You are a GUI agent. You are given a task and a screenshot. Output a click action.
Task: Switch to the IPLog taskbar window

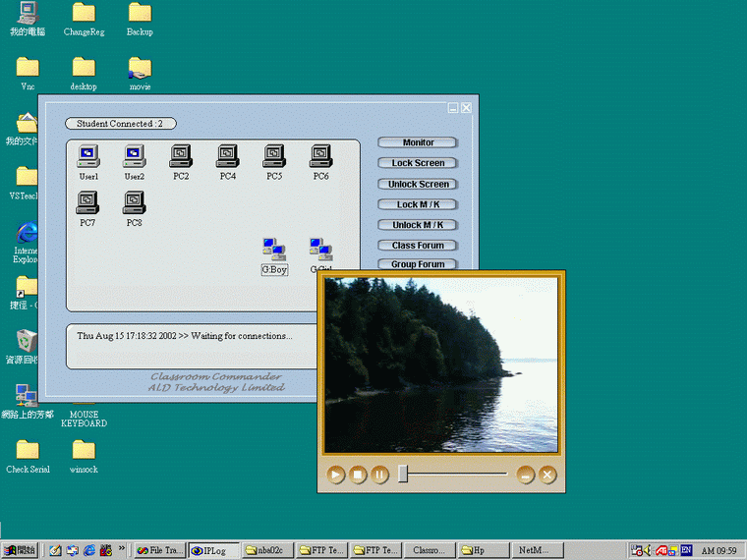coord(212,550)
